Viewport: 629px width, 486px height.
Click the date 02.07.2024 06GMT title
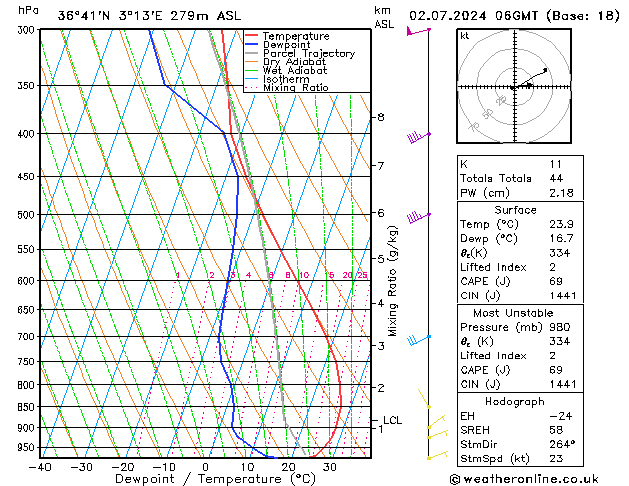(x=511, y=15)
